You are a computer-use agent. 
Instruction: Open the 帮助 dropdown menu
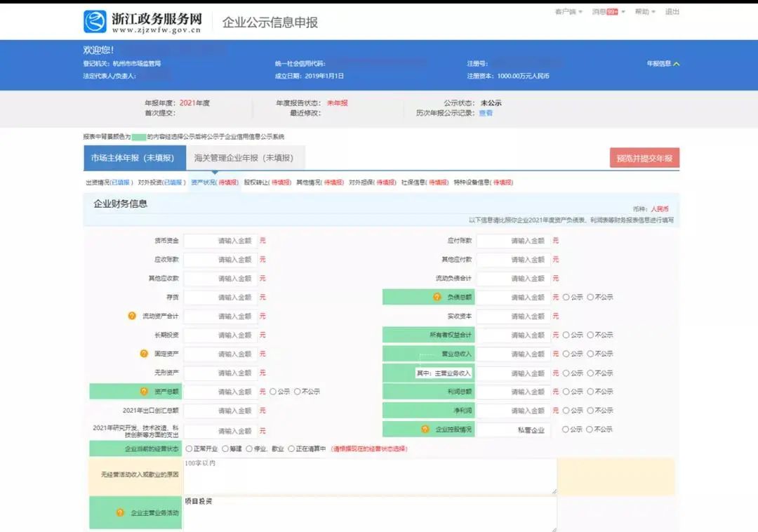click(643, 12)
